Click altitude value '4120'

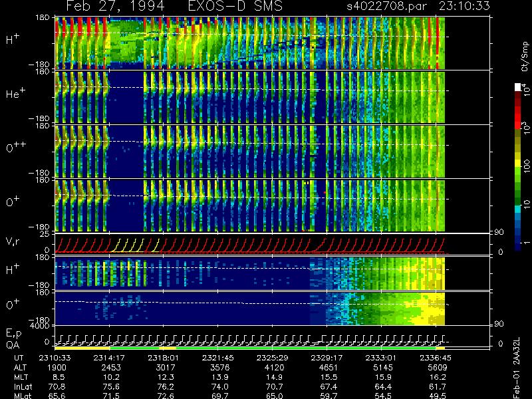coord(274,368)
